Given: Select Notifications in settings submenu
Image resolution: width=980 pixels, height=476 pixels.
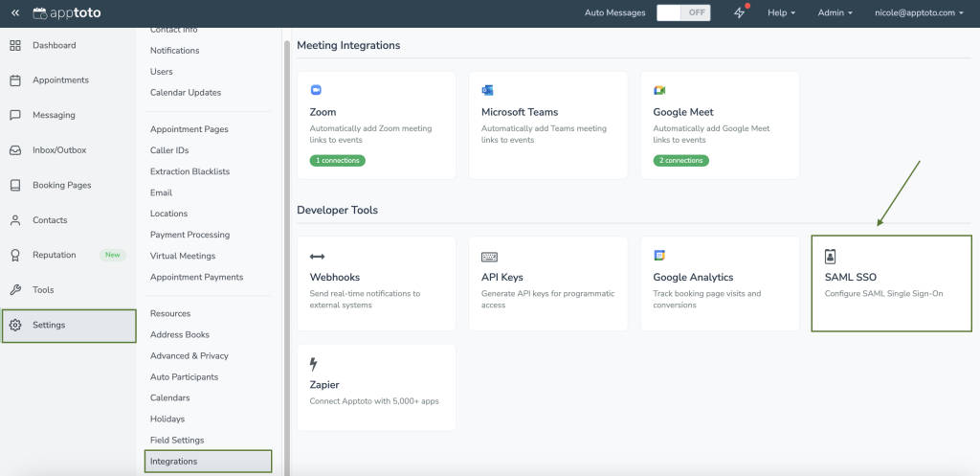Looking at the screenshot, I should coord(175,50).
